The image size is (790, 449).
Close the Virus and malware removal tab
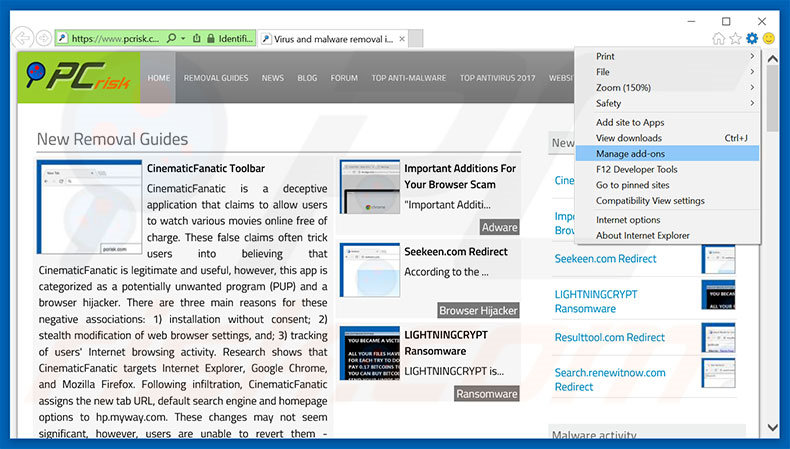[x=402, y=39]
